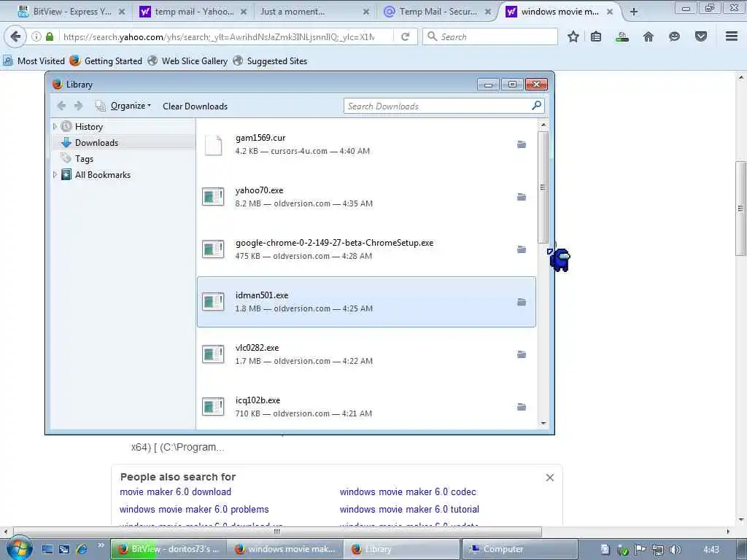Show bookmarks list icon in toolbar
The image size is (747, 560).
coord(596,36)
